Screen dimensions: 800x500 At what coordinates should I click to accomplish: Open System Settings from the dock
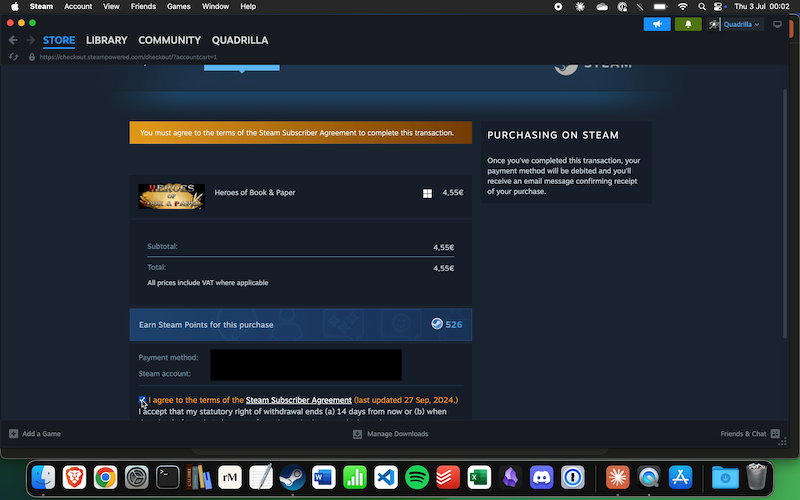137,478
